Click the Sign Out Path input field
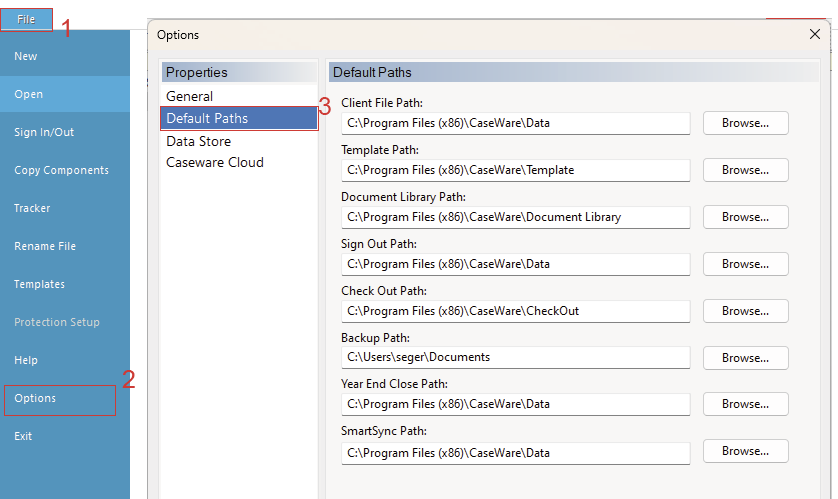This screenshot has height=499, width=838. [x=515, y=264]
